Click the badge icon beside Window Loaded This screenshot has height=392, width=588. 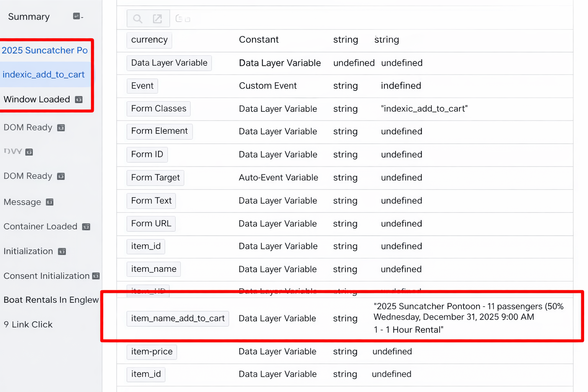pos(79,100)
